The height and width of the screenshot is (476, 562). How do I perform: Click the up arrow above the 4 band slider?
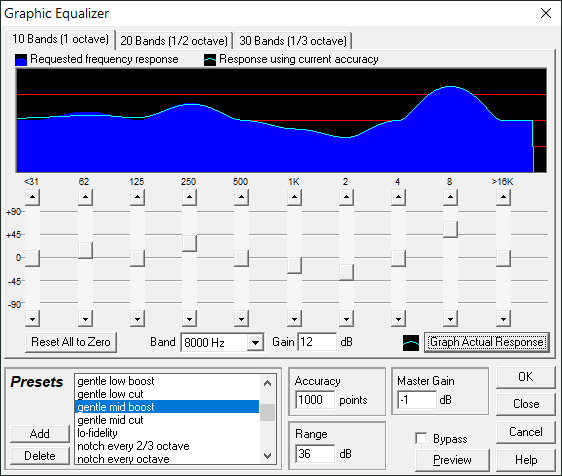(x=399, y=197)
